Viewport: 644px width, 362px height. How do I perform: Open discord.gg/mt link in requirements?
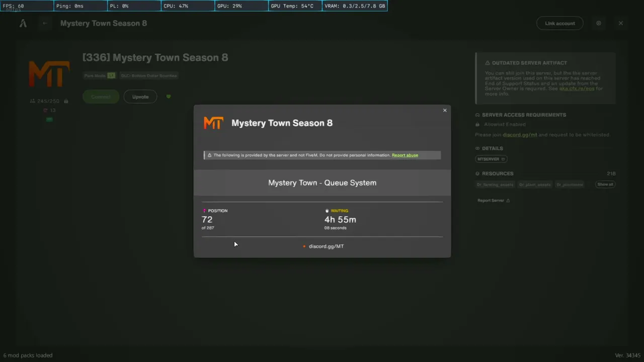coord(520,135)
